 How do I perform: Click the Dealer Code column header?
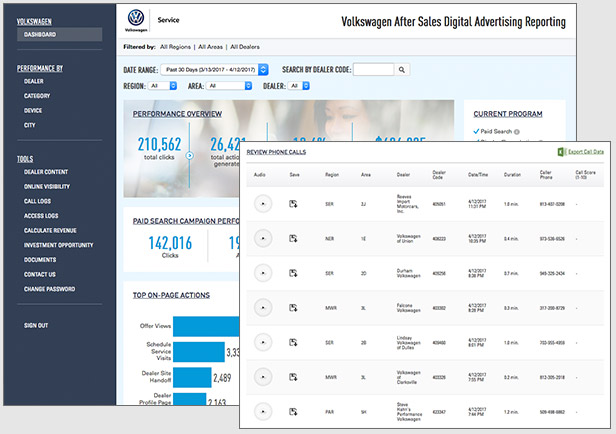point(439,175)
